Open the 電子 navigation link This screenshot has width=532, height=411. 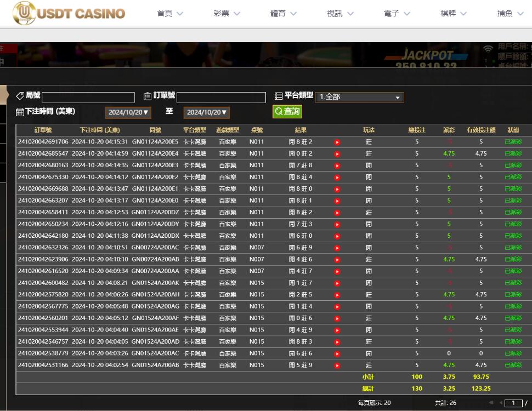click(x=397, y=14)
